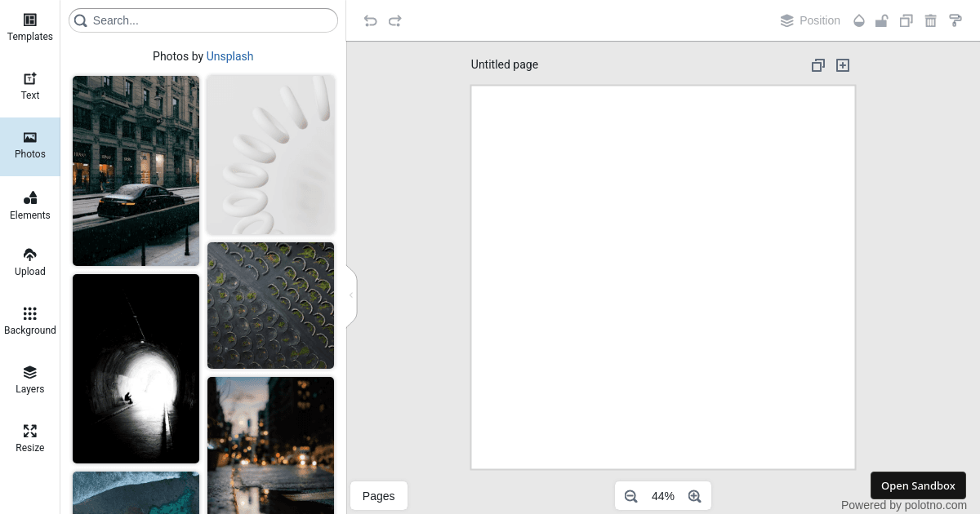Click the zoom in icon

click(x=695, y=496)
